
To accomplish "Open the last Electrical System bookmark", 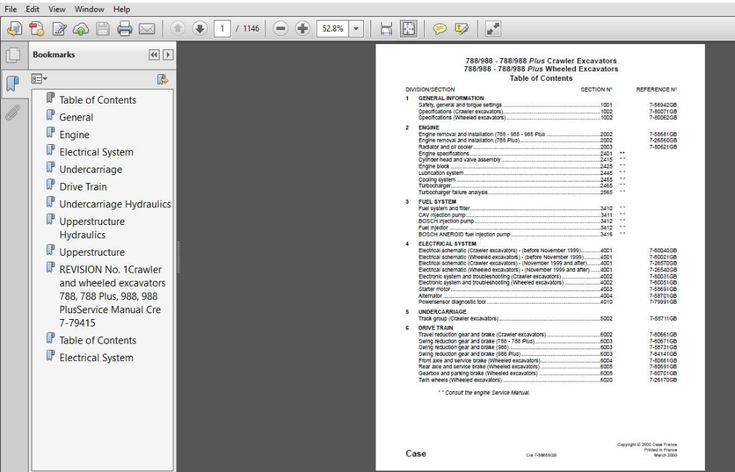I will (x=96, y=358).
